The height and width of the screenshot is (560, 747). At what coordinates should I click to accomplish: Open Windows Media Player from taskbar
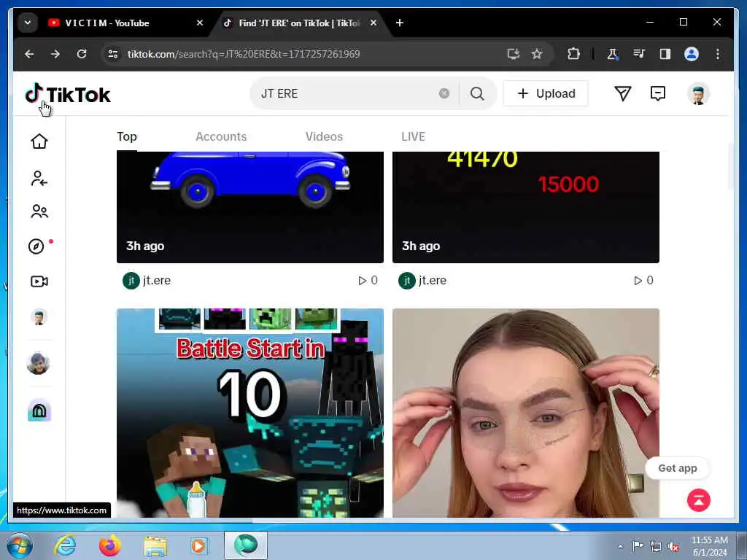(199, 545)
